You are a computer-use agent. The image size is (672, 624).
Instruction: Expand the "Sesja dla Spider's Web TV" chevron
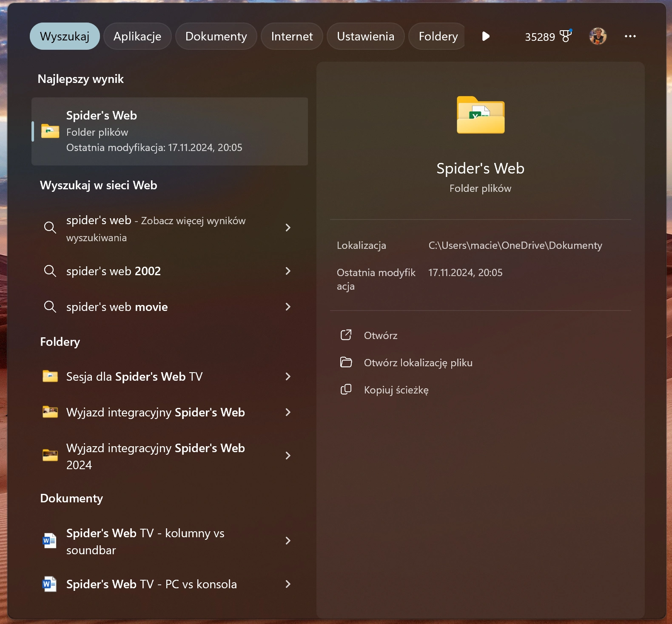pyautogui.click(x=288, y=376)
